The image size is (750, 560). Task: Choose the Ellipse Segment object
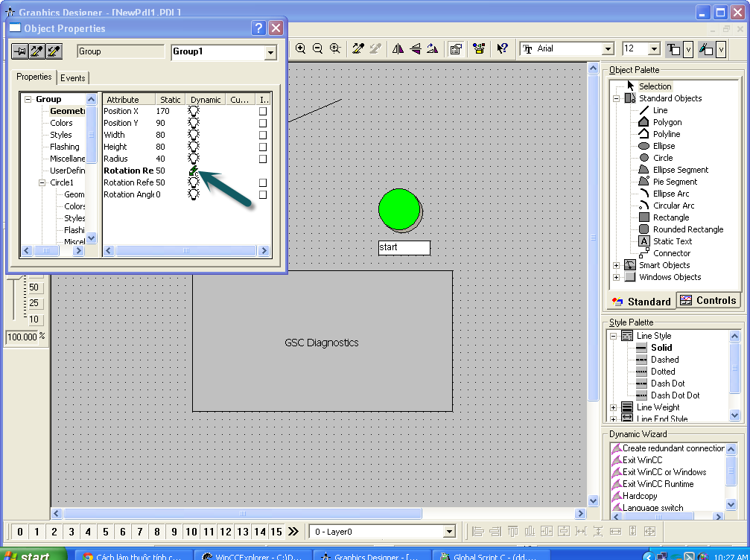coord(680,170)
